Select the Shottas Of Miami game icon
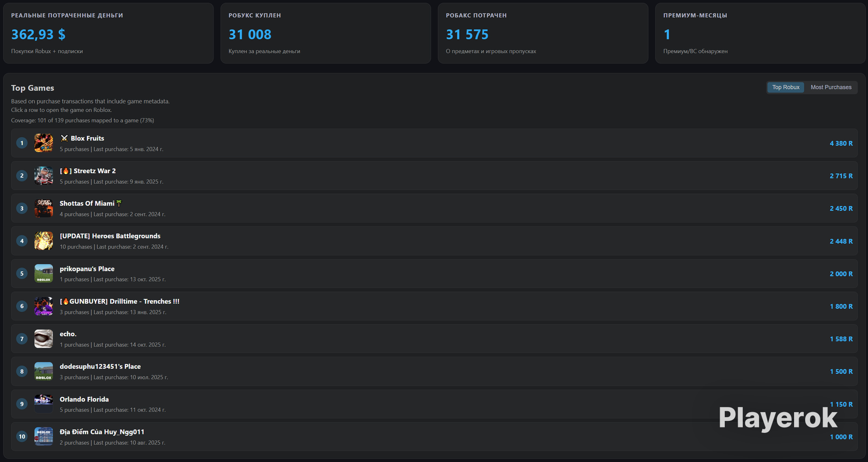 click(43, 208)
